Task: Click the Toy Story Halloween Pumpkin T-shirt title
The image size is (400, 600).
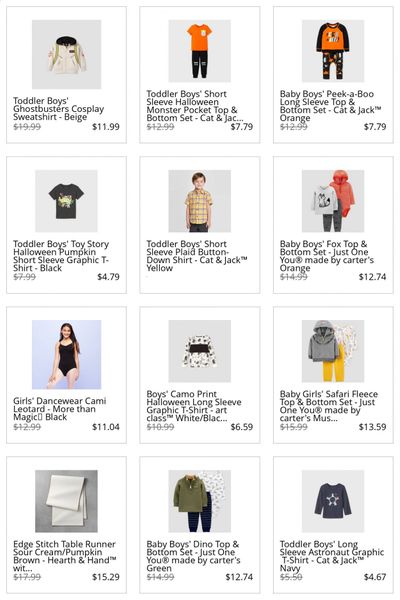Action: click(61, 256)
